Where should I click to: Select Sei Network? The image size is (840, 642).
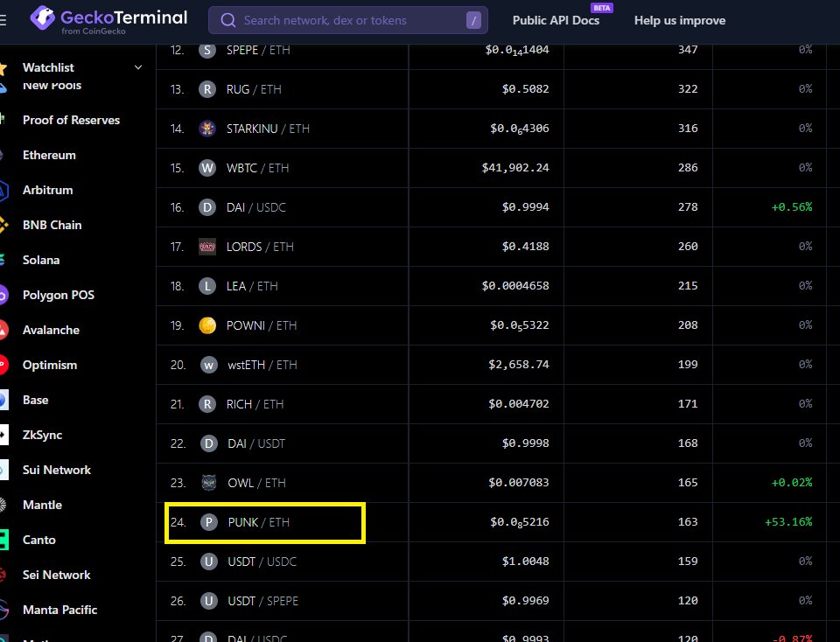[x=56, y=575]
